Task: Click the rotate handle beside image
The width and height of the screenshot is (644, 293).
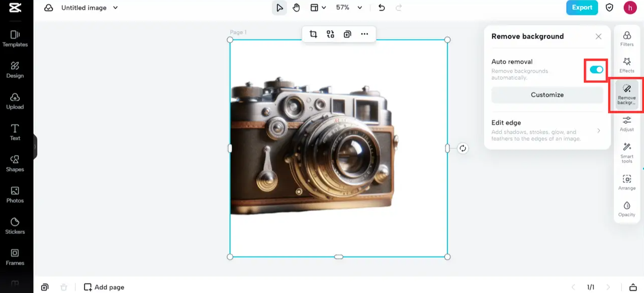Action: (463, 148)
